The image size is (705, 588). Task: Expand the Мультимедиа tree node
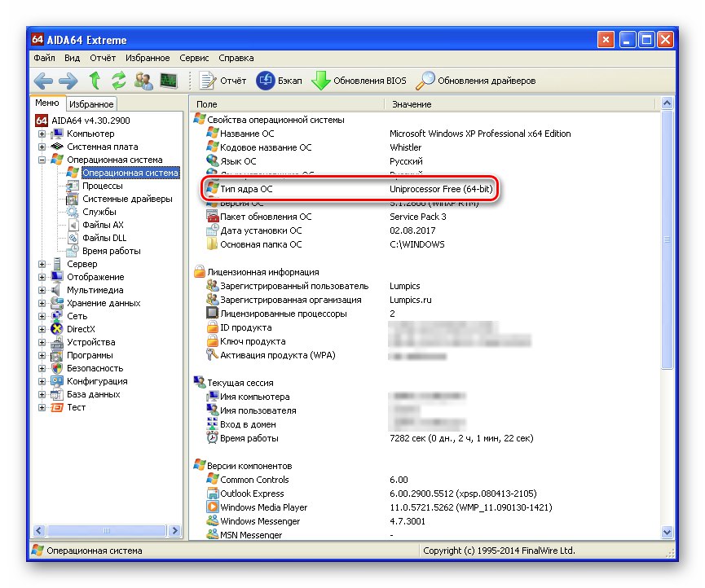(x=42, y=290)
